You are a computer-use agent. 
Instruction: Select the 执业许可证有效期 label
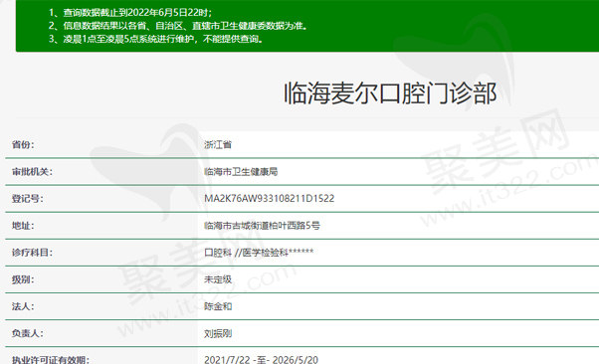point(51,360)
